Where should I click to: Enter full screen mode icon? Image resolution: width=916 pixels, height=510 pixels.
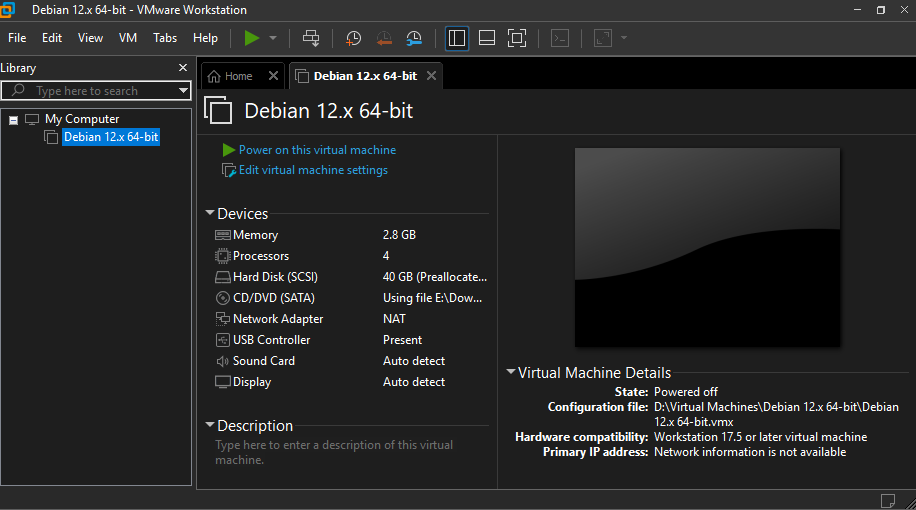[x=517, y=38]
